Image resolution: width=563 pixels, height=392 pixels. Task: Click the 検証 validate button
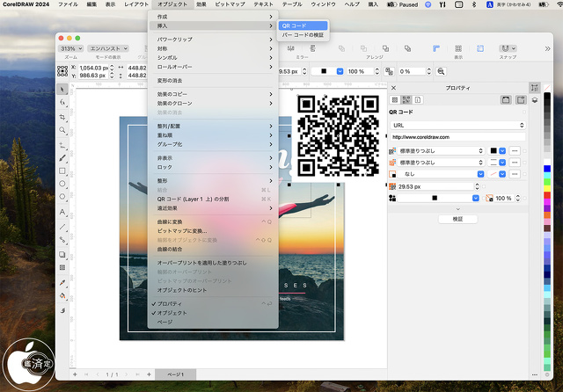[457, 219]
